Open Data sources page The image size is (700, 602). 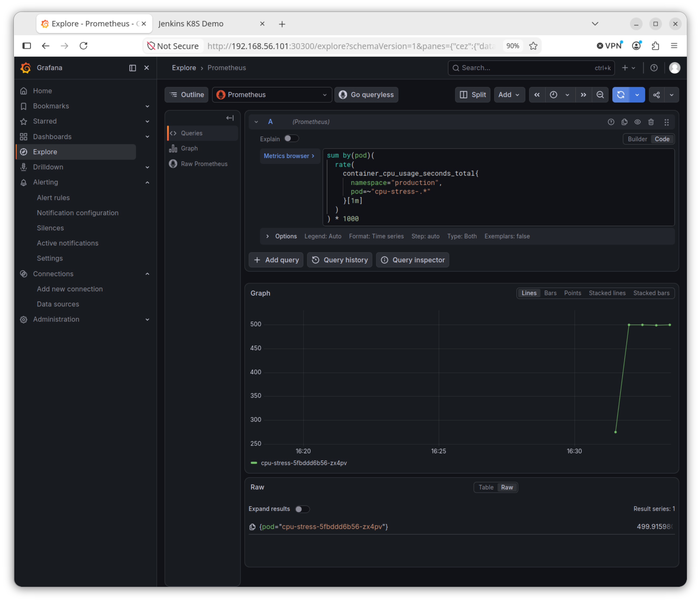(x=58, y=304)
